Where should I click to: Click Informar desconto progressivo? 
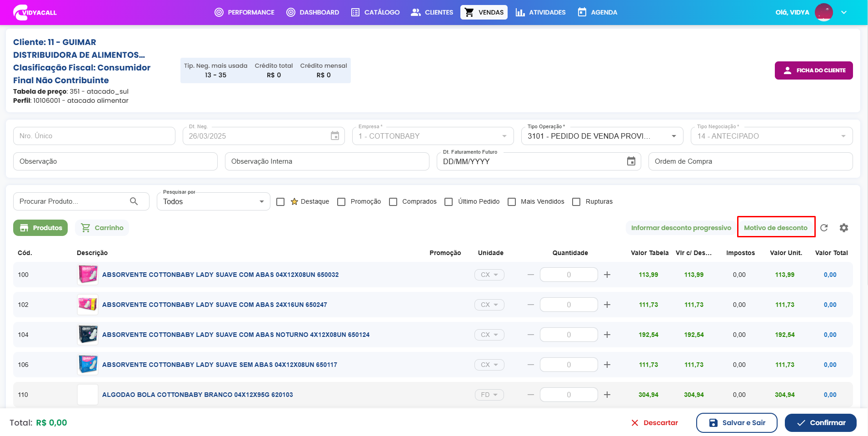tap(681, 228)
